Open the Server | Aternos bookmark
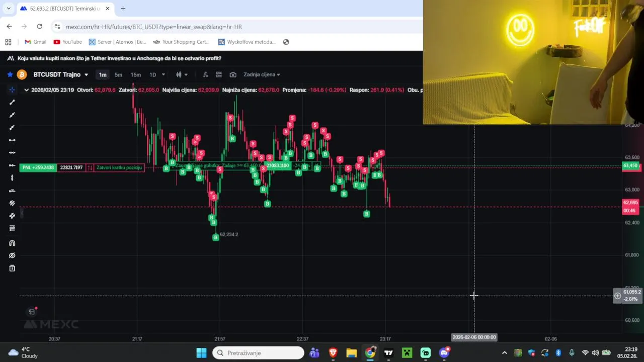The image size is (644, 362). coord(117,42)
